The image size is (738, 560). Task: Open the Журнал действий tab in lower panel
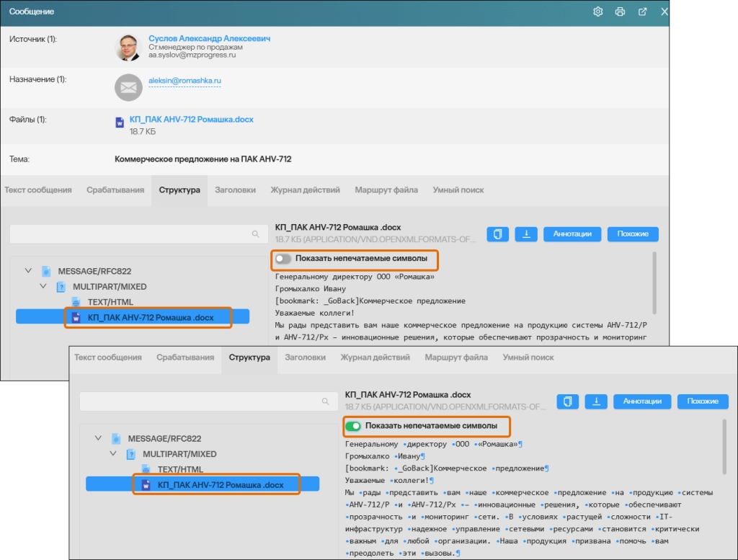pos(375,357)
